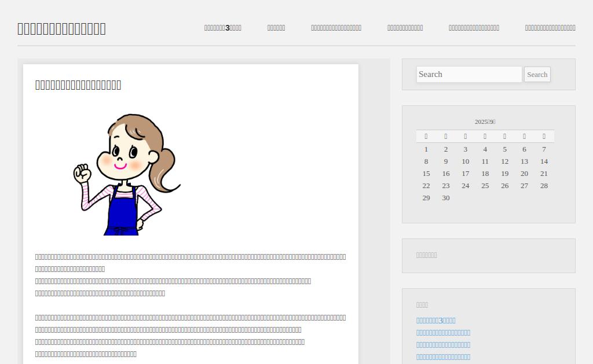Select date 22 in the calendar

click(426, 186)
